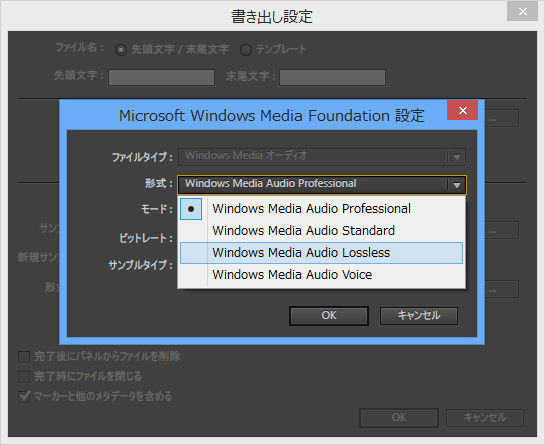The width and height of the screenshot is (545, 445).
Task: Click the 形式 combo box field
Action: [x=322, y=185]
